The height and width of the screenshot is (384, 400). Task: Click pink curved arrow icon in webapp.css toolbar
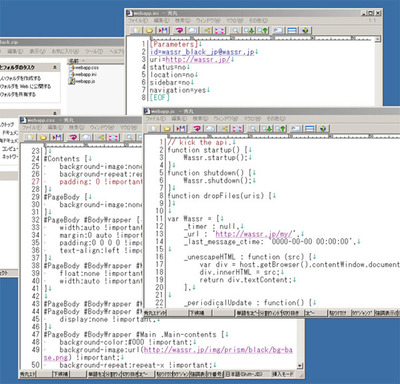[74, 137]
